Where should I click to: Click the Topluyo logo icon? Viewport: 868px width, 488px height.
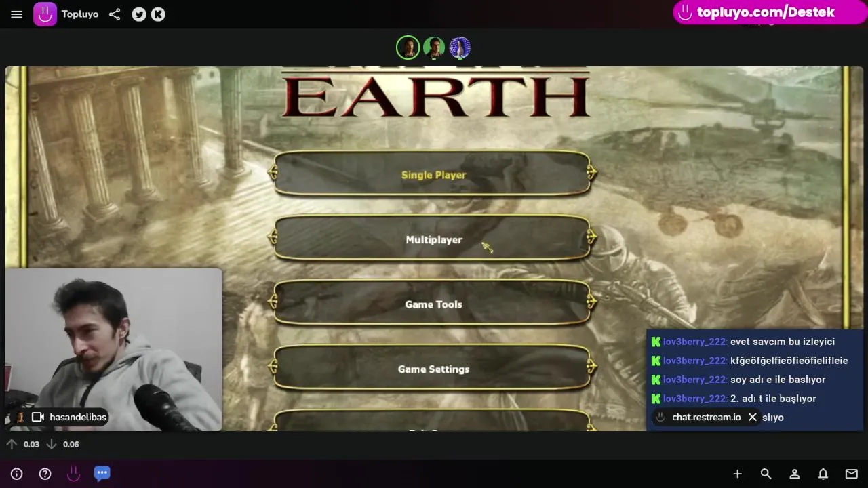45,14
